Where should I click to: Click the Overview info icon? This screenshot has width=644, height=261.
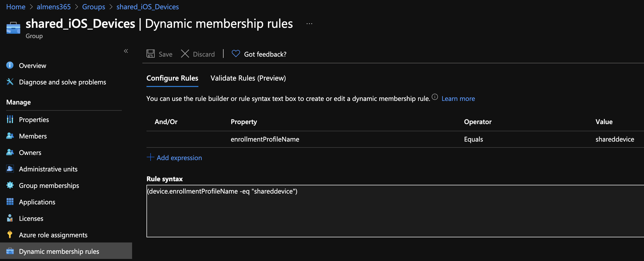[x=10, y=65]
